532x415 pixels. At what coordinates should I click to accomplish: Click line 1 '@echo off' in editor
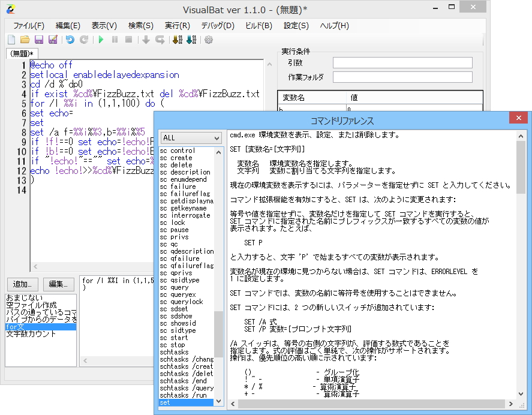(x=51, y=65)
